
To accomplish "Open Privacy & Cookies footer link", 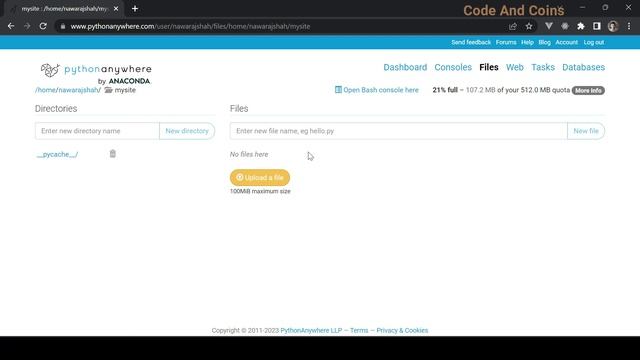I will click(402, 330).
